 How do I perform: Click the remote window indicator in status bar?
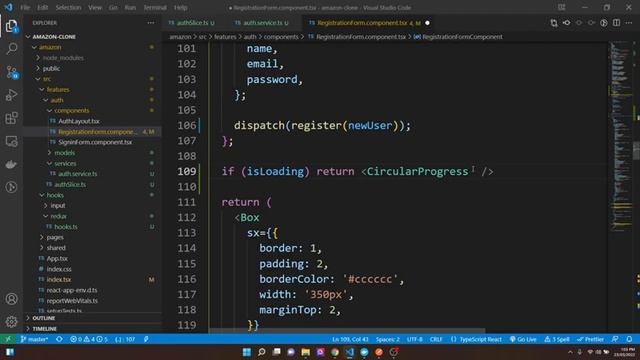pyautogui.click(x=8, y=339)
